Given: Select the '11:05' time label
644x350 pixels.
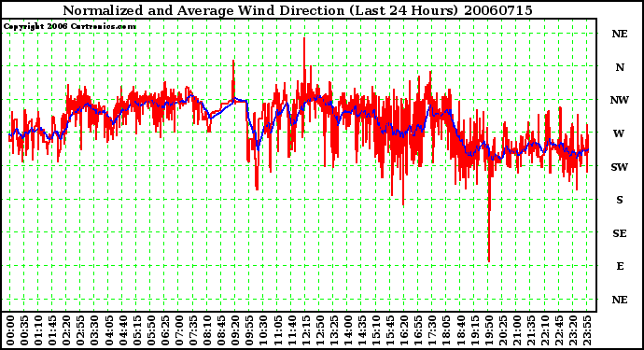Looking at the screenshot, I should [277, 330].
